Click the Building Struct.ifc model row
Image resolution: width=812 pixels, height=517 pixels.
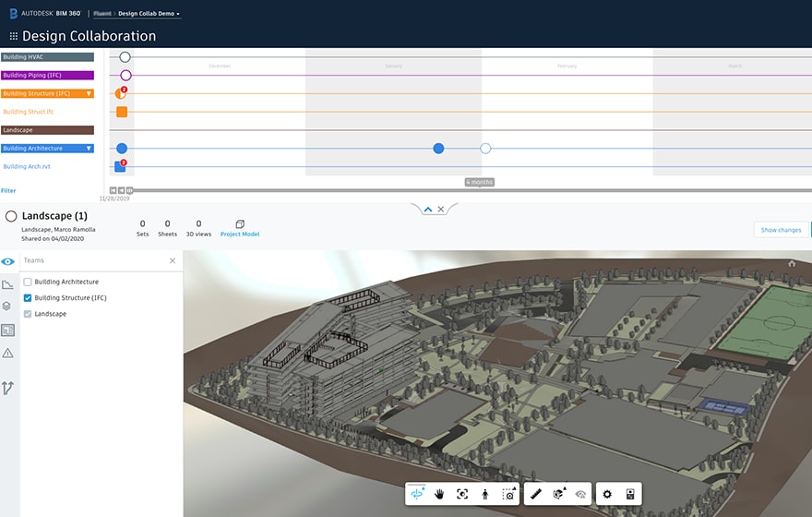[28, 112]
